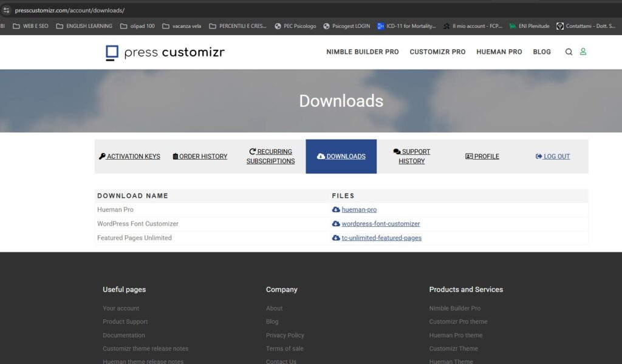Switch to the Order History tab
The height and width of the screenshot is (364, 622).
(x=200, y=157)
